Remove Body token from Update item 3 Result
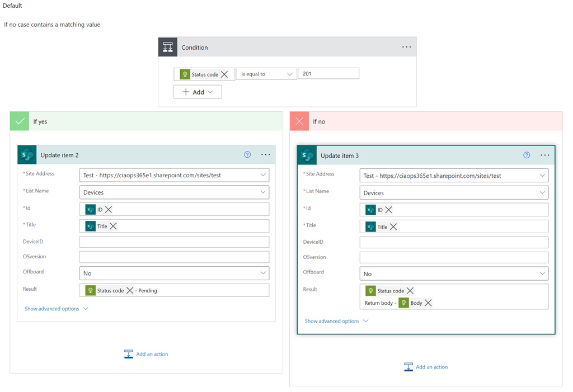 (x=428, y=303)
